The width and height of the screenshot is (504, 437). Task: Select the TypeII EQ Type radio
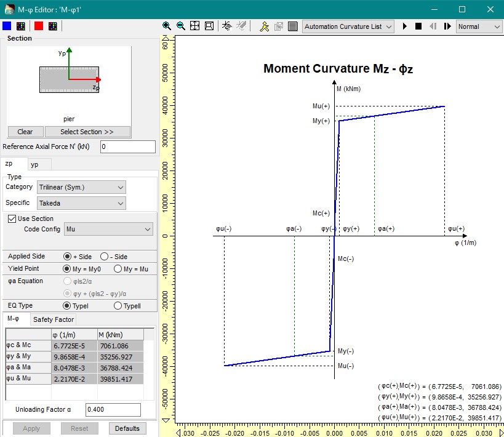coord(118,306)
